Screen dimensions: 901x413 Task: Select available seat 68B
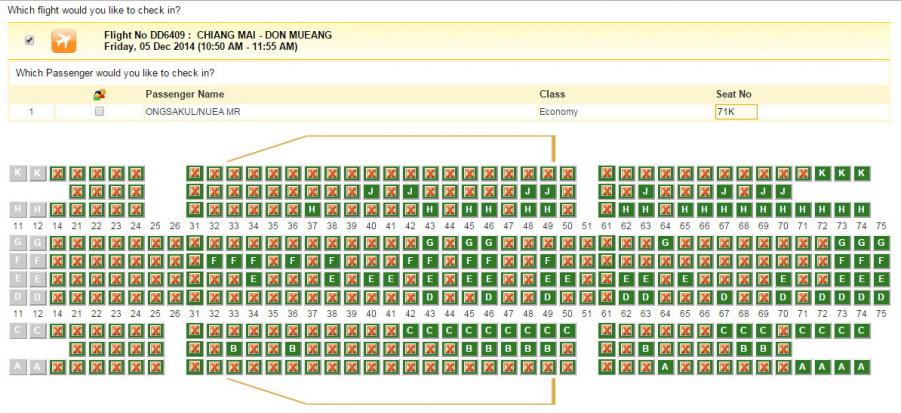(743, 349)
